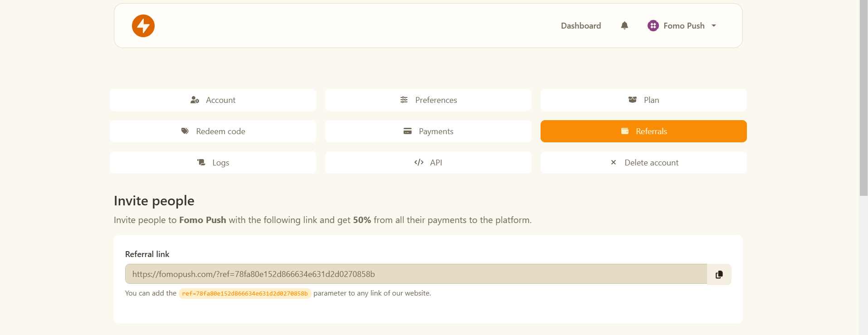868x335 pixels.
Task: Click the purple Fomo Push avatar icon
Action: (653, 26)
